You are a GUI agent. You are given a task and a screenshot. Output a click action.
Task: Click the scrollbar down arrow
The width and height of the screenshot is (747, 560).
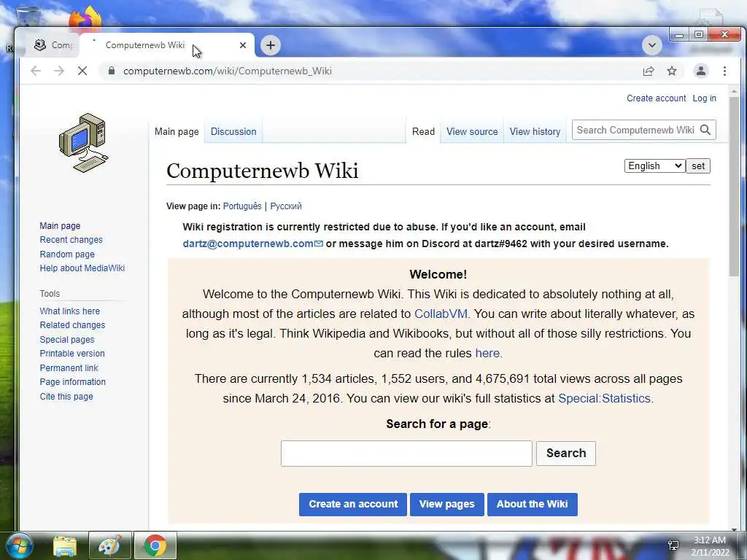pos(734,528)
